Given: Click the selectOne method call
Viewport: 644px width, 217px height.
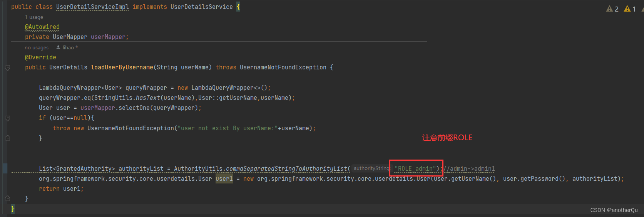Looking at the screenshot, I should click(134, 108).
